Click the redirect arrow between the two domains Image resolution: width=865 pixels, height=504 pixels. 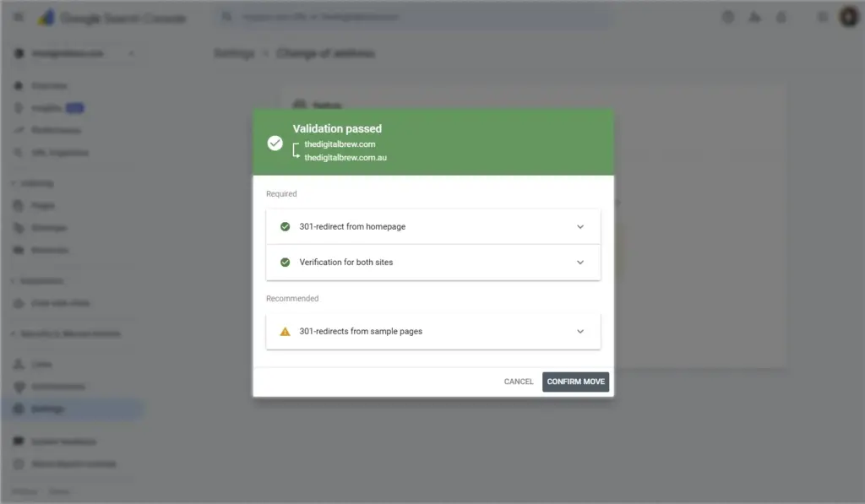[x=296, y=150]
